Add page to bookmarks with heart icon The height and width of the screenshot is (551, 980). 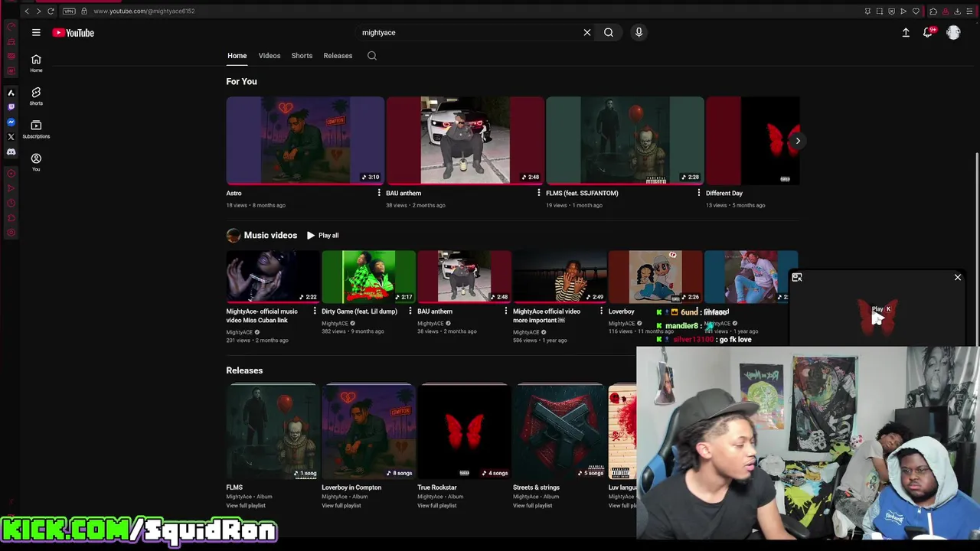pyautogui.click(x=916, y=11)
